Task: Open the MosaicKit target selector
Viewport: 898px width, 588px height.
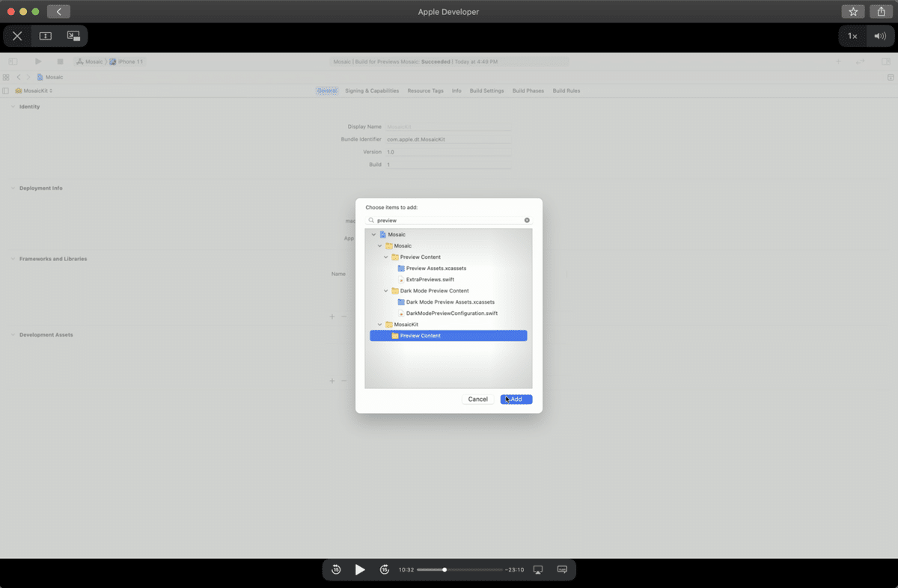Action: (x=34, y=91)
